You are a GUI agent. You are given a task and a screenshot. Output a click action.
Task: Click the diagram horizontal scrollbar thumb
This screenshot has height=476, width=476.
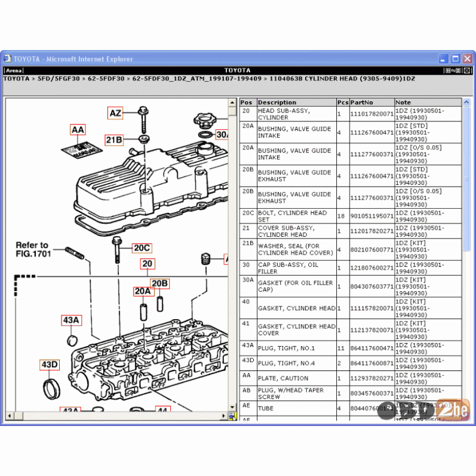[x=18, y=416]
